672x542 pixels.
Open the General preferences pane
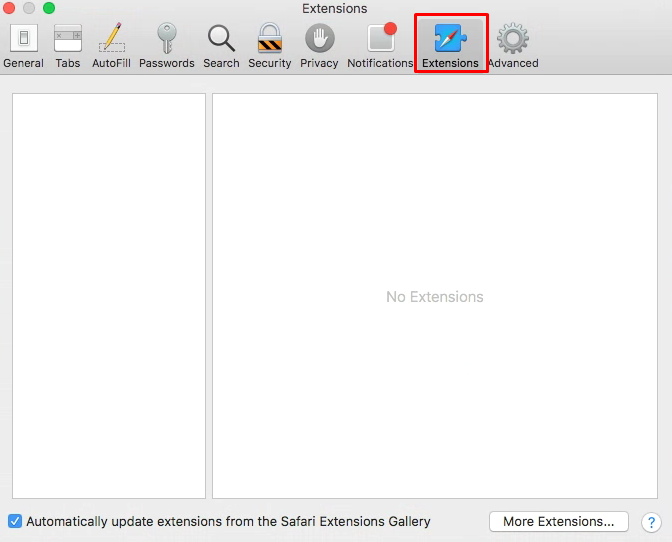pos(24,46)
